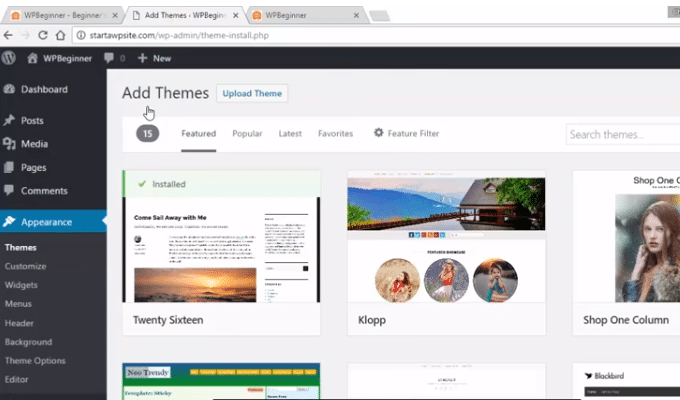Go to Pages in sidebar
This screenshot has height=400, width=680.
[33, 168]
